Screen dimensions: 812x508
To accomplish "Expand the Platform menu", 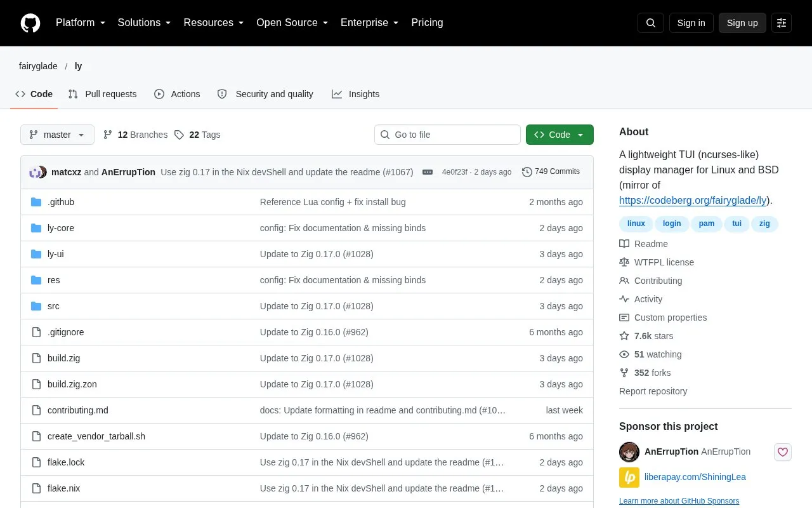I will pyautogui.click(x=80, y=23).
